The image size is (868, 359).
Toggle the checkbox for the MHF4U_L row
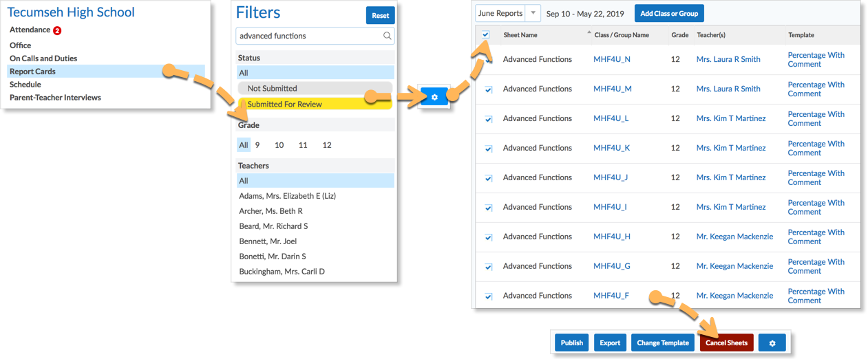[x=489, y=119]
